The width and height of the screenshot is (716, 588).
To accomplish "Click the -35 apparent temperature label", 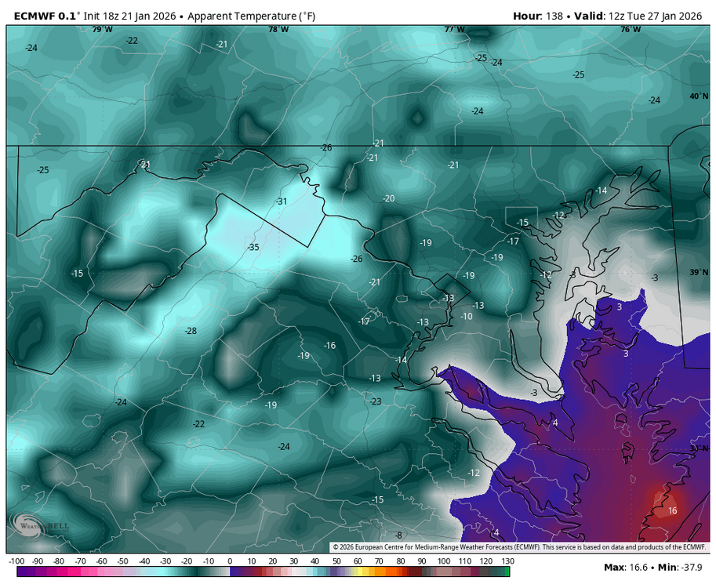I will pyautogui.click(x=253, y=247).
